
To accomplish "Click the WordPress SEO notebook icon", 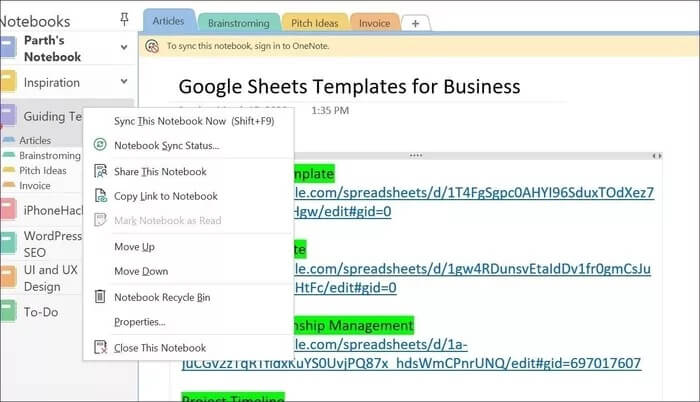I will pos(8,244).
